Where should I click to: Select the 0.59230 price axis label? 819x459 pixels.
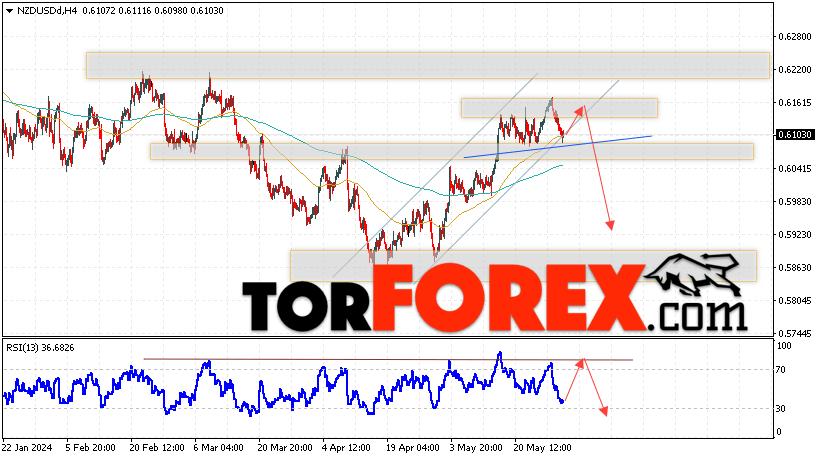click(794, 234)
